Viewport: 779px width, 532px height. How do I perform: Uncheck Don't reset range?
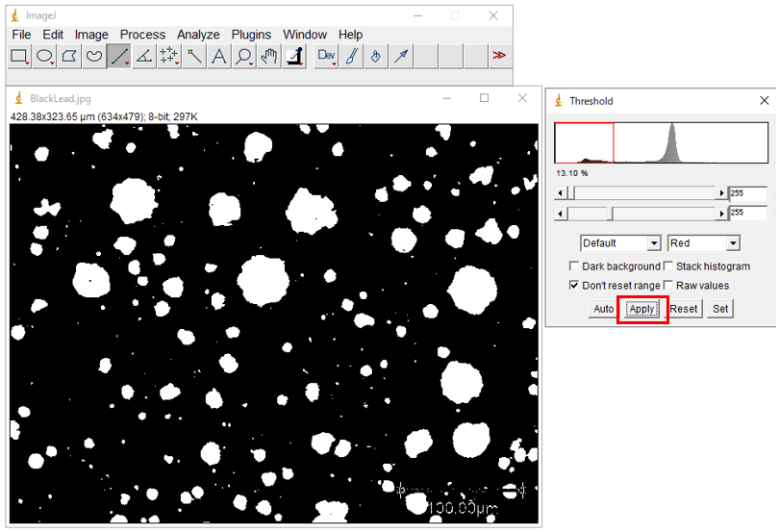coord(574,286)
